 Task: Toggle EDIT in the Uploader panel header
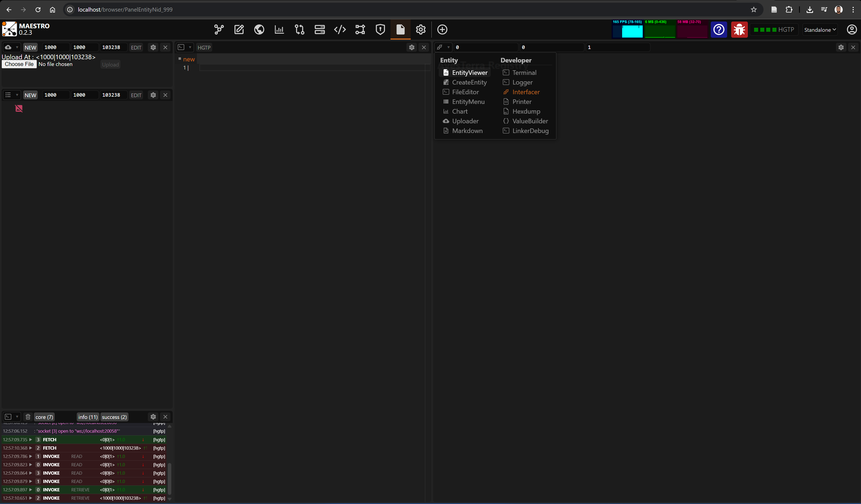coord(136,47)
